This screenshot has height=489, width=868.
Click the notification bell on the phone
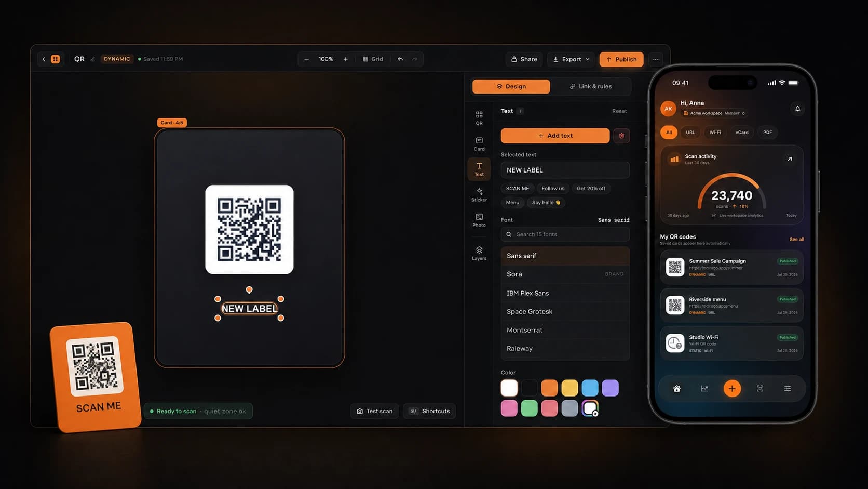pos(797,109)
